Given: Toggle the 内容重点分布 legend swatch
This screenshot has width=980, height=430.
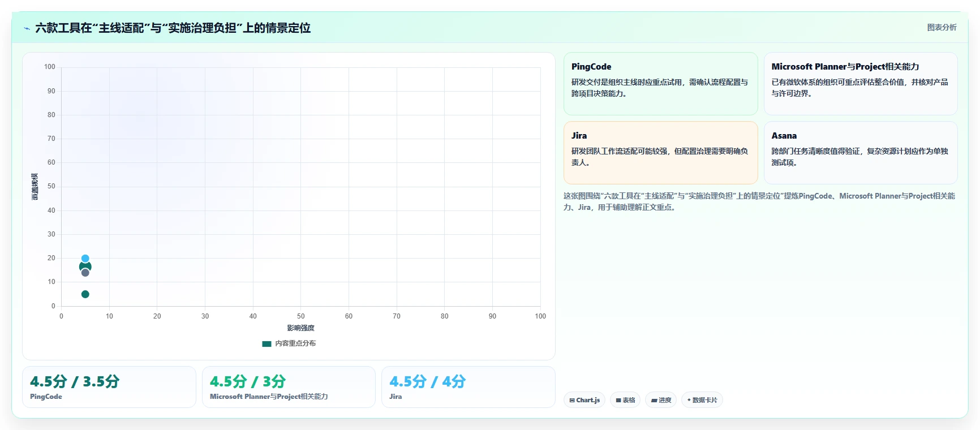Looking at the screenshot, I should (267, 343).
